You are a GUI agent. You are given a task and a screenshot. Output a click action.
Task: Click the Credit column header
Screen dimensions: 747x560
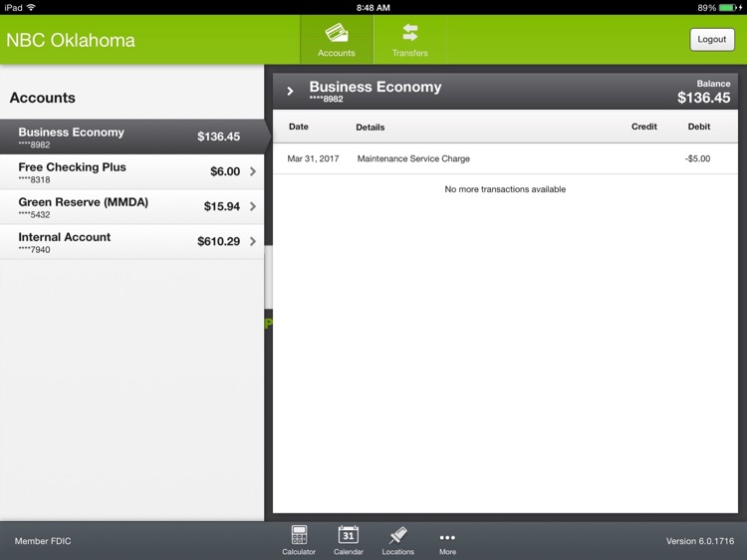[644, 127]
